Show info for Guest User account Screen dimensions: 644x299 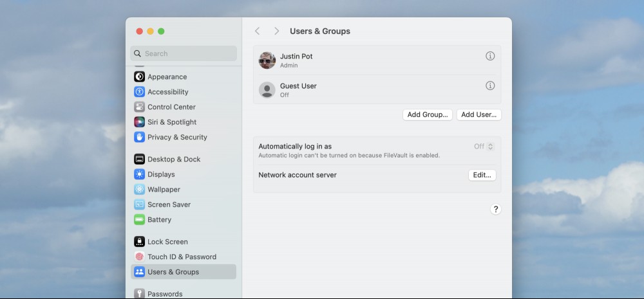point(490,86)
